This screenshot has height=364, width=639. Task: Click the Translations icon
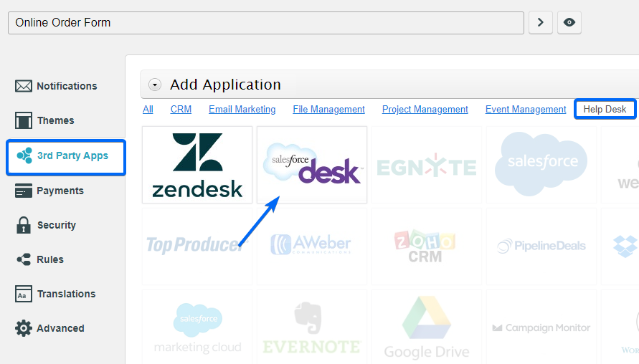24,294
